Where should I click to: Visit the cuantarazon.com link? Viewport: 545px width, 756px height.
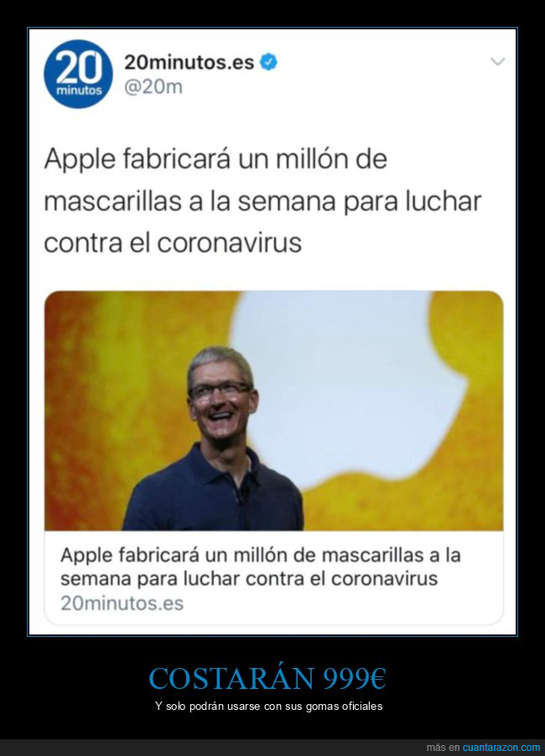coord(501,748)
